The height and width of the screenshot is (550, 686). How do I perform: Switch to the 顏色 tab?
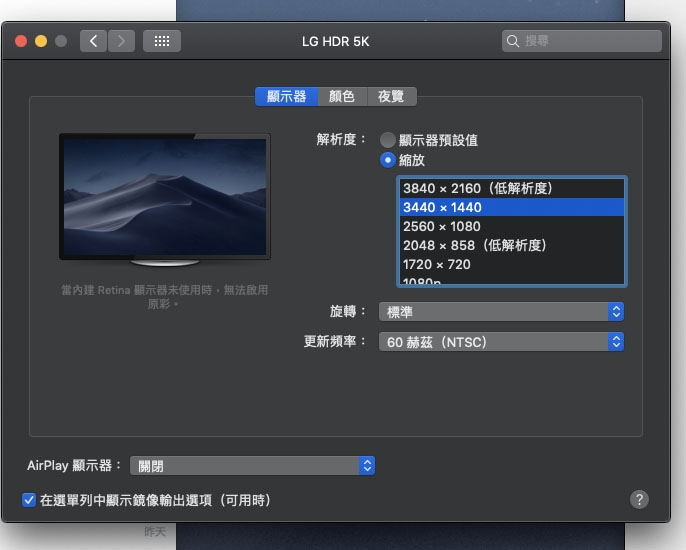(x=342, y=96)
